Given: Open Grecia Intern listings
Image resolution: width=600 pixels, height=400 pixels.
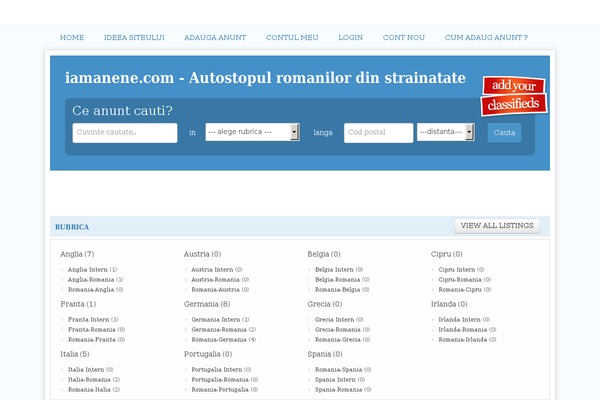Looking at the screenshot, I should 339,319.
